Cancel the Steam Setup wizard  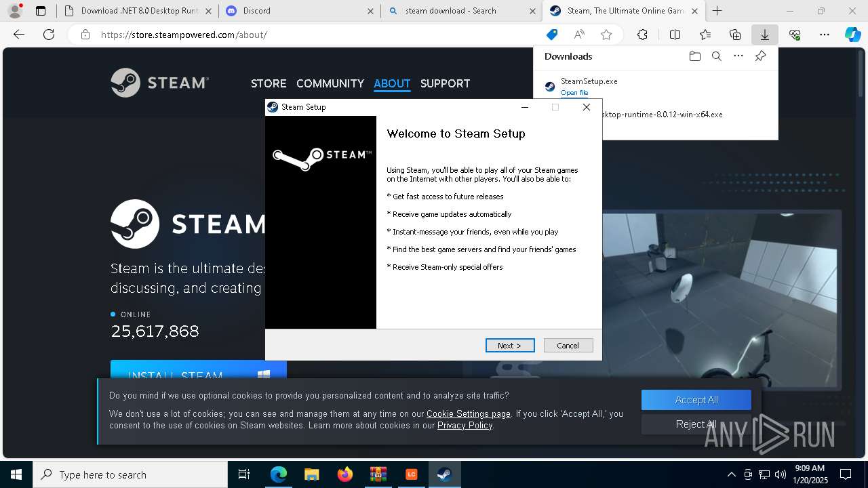pos(568,346)
